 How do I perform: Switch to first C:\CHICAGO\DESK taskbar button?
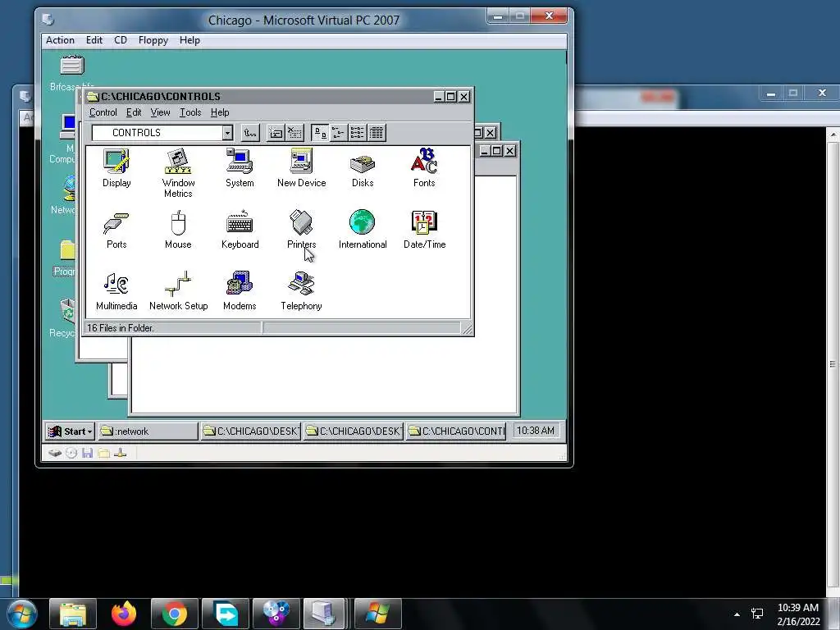250,431
